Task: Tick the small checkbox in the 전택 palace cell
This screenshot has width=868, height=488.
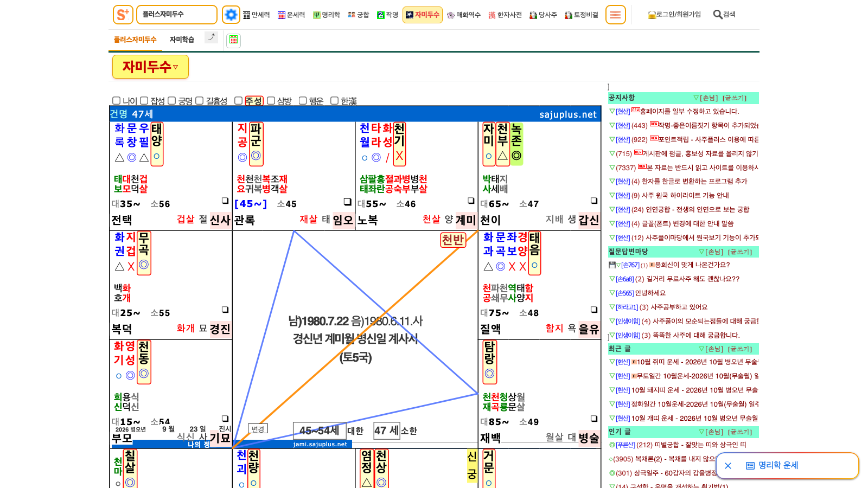Action: click(225, 201)
